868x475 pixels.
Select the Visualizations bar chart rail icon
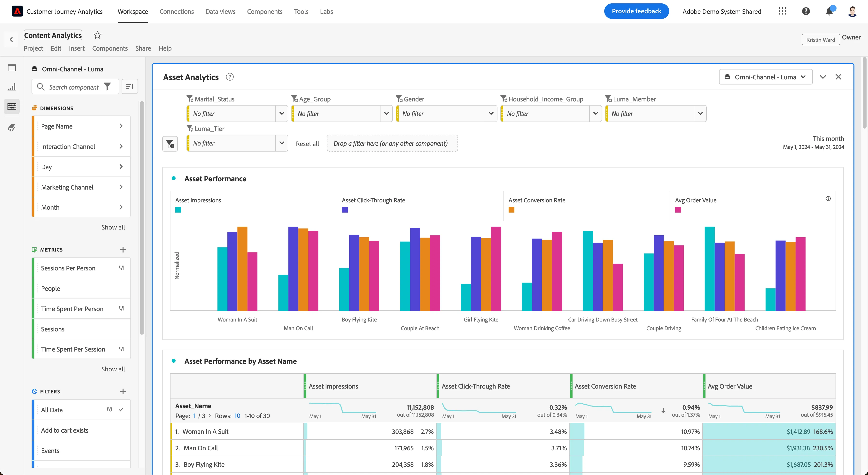(x=12, y=87)
